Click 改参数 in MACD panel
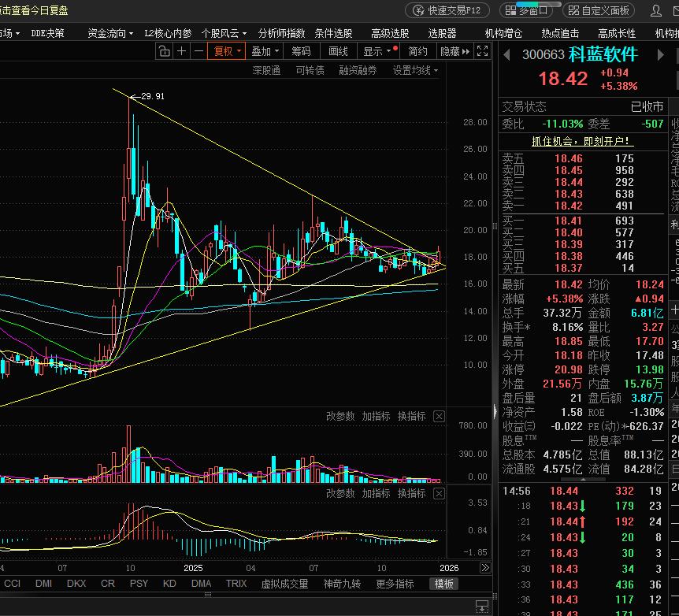Screen dimensions: 679x616 (x=340, y=493)
